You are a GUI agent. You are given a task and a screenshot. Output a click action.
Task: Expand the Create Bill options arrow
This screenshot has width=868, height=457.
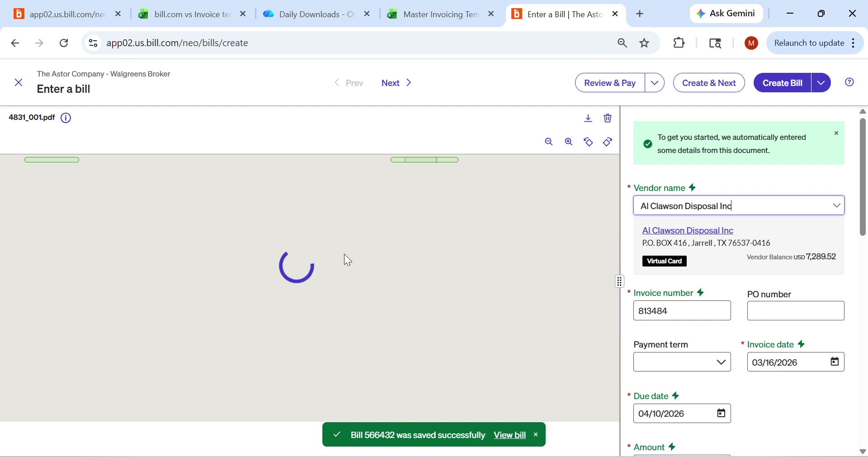[x=821, y=83]
